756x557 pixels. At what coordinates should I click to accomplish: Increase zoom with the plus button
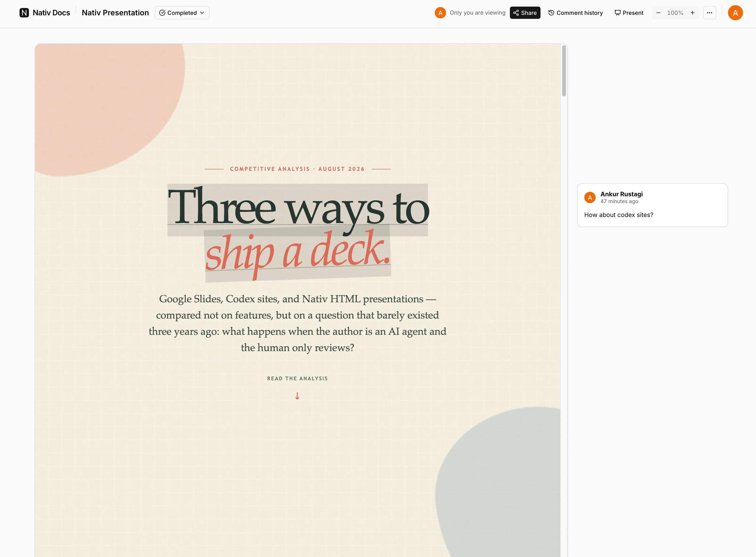(x=692, y=13)
